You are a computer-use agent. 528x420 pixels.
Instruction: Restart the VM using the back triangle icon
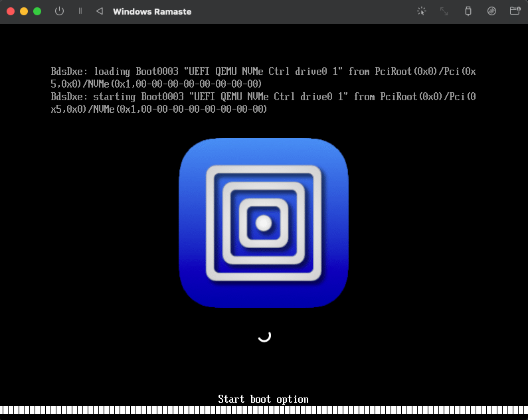click(100, 11)
